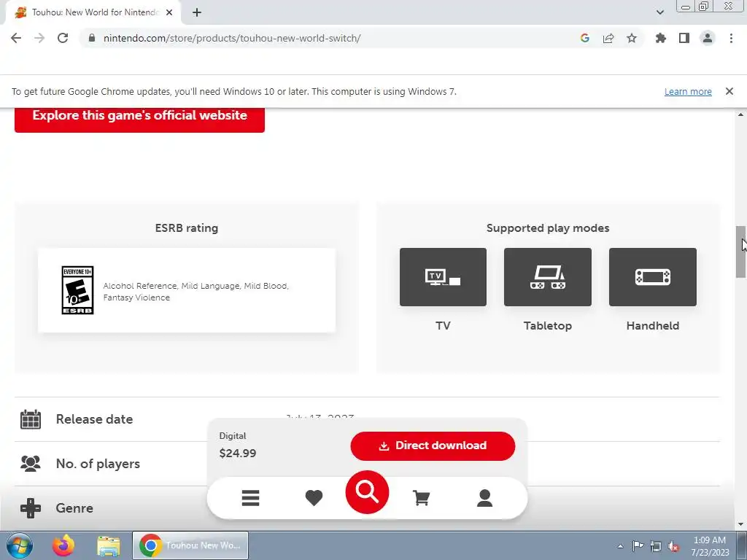Select the Tabletop play mode icon
The image size is (747, 560).
click(548, 277)
